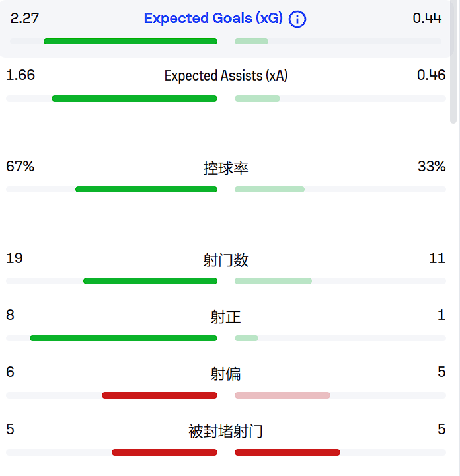Click the Expected Assists (xA) label
The height and width of the screenshot is (476, 460).
point(226,75)
